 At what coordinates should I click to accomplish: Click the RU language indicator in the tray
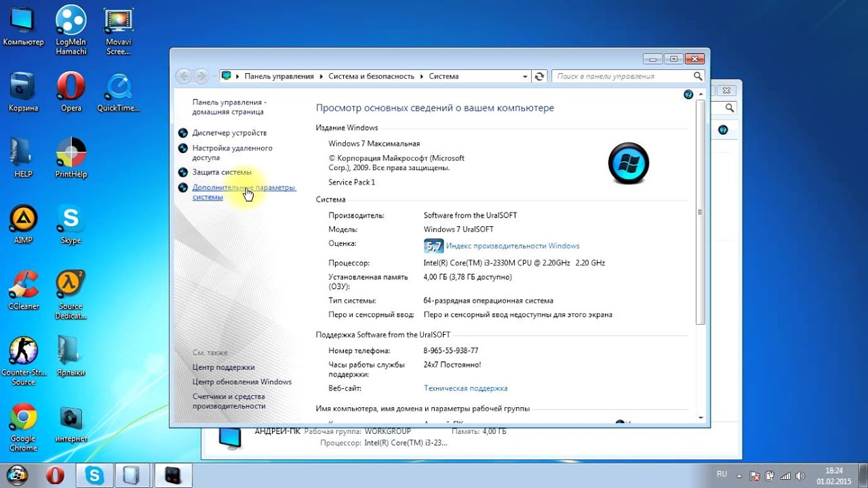click(722, 474)
